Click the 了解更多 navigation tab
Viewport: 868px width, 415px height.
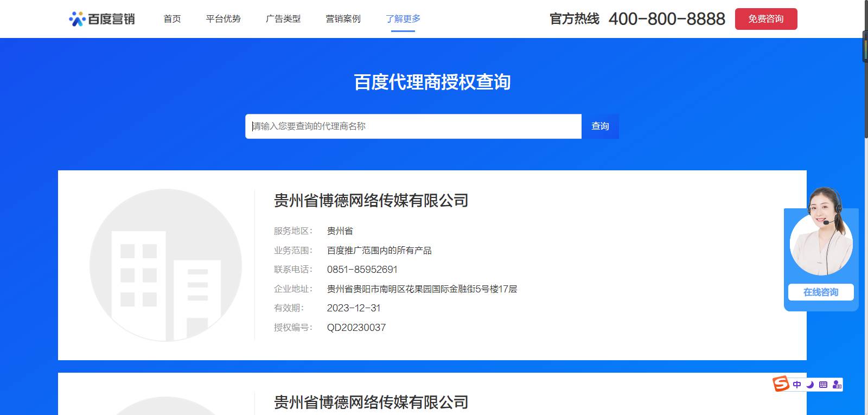tap(403, 19)
